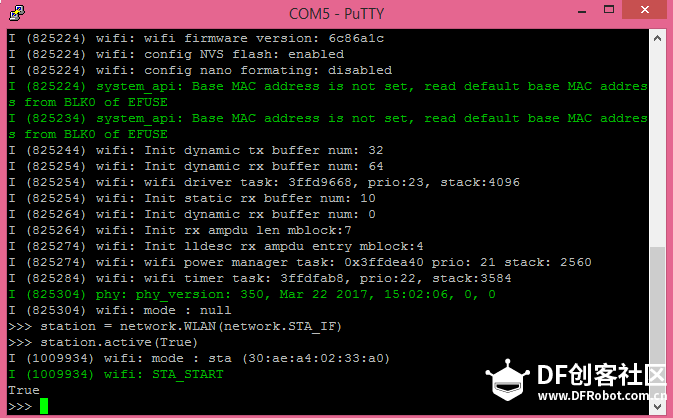Click the phy_version green log line
This screenshot has height=418, width=673.
point(252,294)
